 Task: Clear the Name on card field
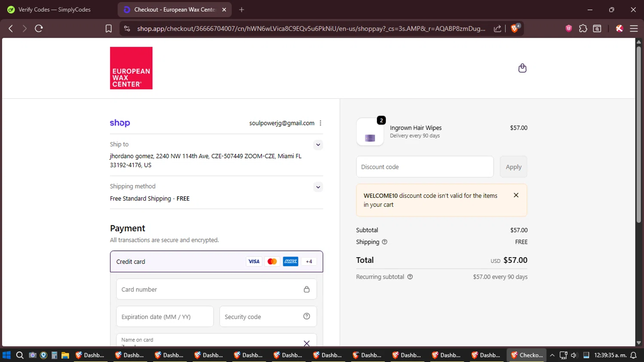(307, 343)
